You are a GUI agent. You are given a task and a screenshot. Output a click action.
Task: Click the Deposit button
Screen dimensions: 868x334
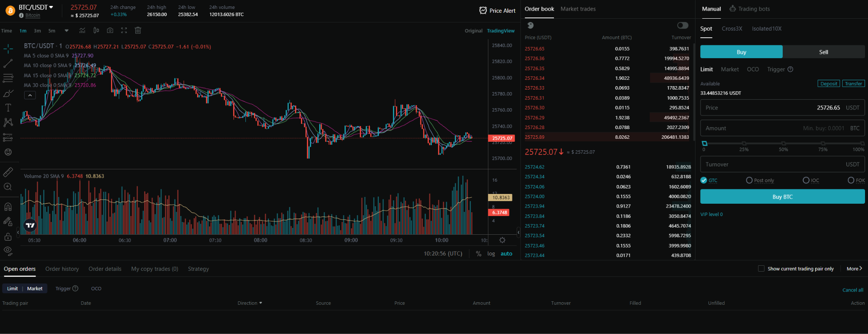pyautogui.click(x=829, y=84)
